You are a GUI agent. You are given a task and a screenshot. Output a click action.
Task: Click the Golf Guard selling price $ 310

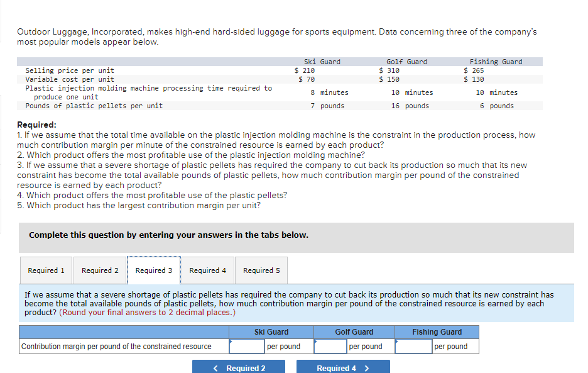coord(389,70)
